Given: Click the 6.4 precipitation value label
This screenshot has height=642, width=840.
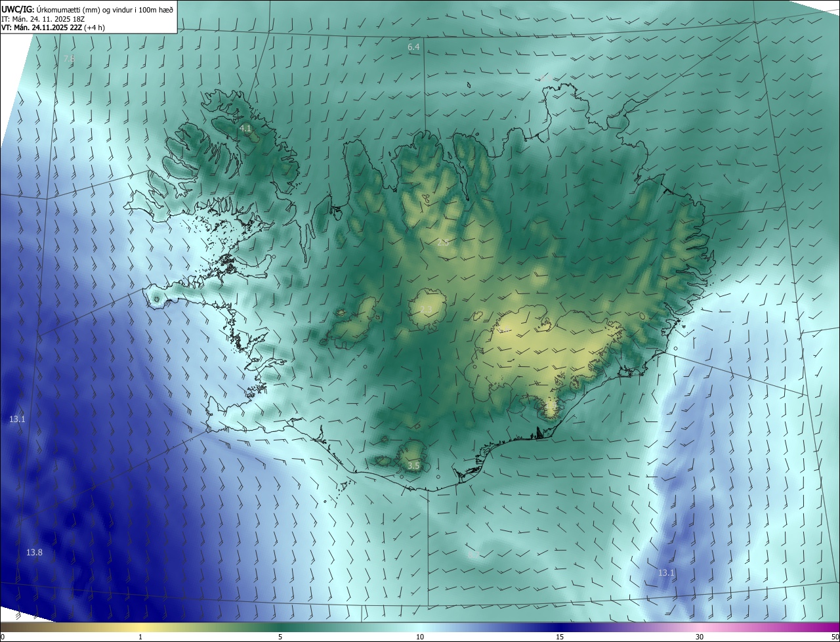Looking at the screenshot, I should pos(413,47).
